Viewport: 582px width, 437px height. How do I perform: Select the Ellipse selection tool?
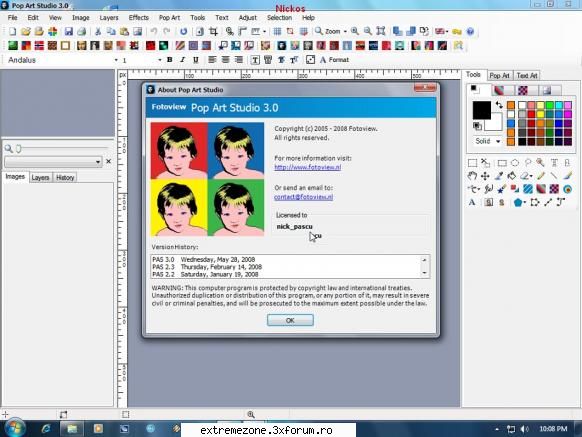pos(515,163)
